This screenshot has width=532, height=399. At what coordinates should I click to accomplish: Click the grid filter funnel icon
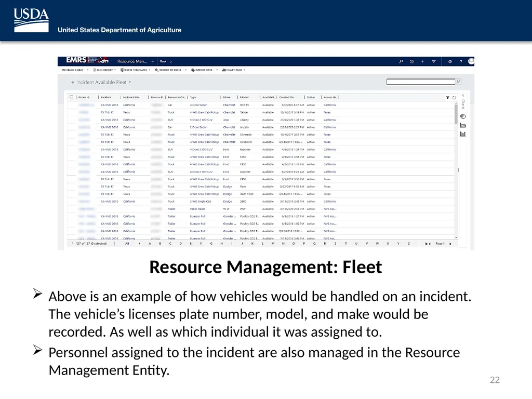pyautogui.click(x=447, y=98)
